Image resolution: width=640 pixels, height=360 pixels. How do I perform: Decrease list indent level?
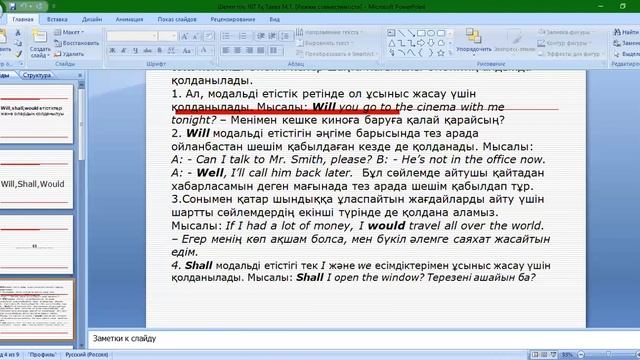(261, 37)
